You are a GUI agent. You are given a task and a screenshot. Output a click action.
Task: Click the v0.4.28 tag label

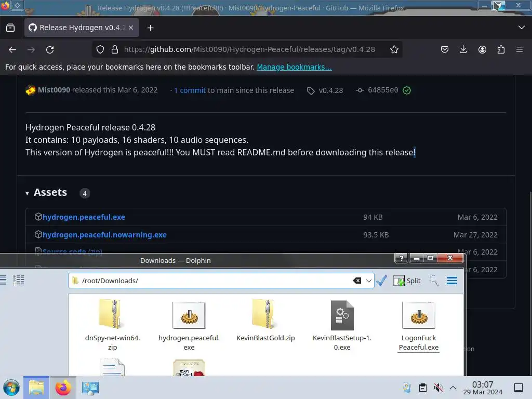(x=330, y=90)
